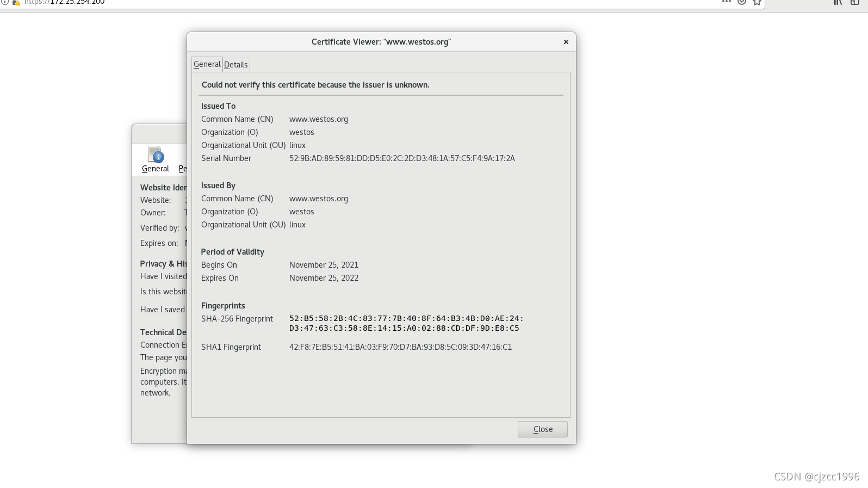Select the SHA1 fingerprint value 42:F8:7E...
This screenshot has width=868, height=488.
(x=400, y=347)
